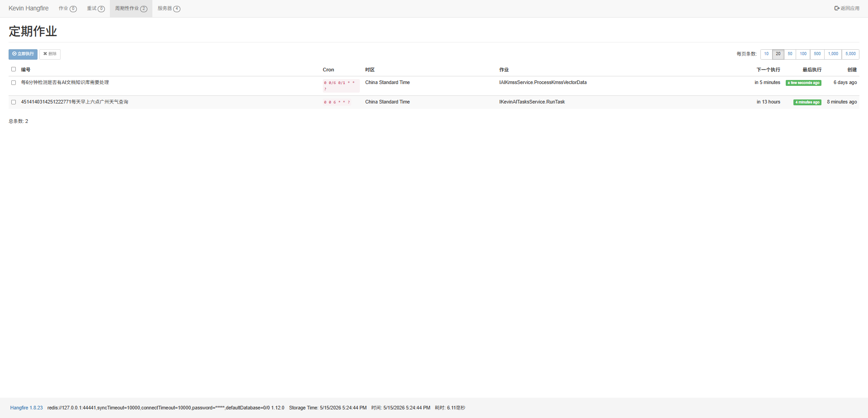Click the 立即执行 button
Viewport: 868px width, 418px height.
pyautogui.click(x=23, y=54)
